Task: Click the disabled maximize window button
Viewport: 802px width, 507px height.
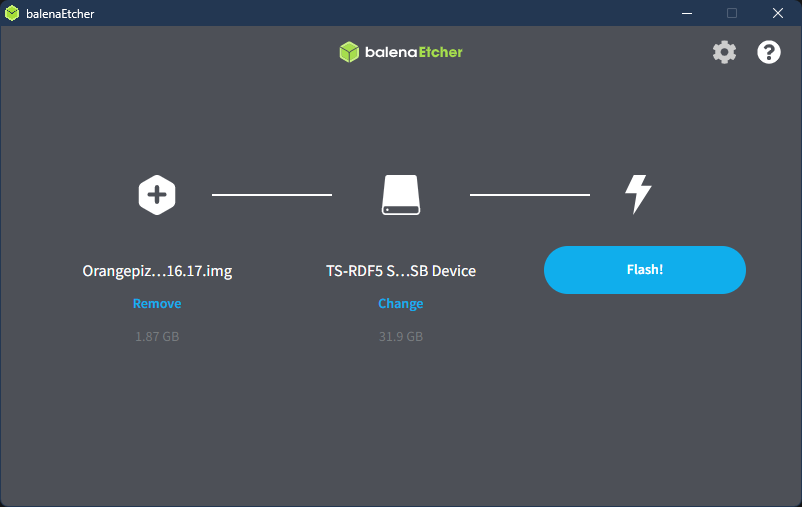Action: click(732, 13)
